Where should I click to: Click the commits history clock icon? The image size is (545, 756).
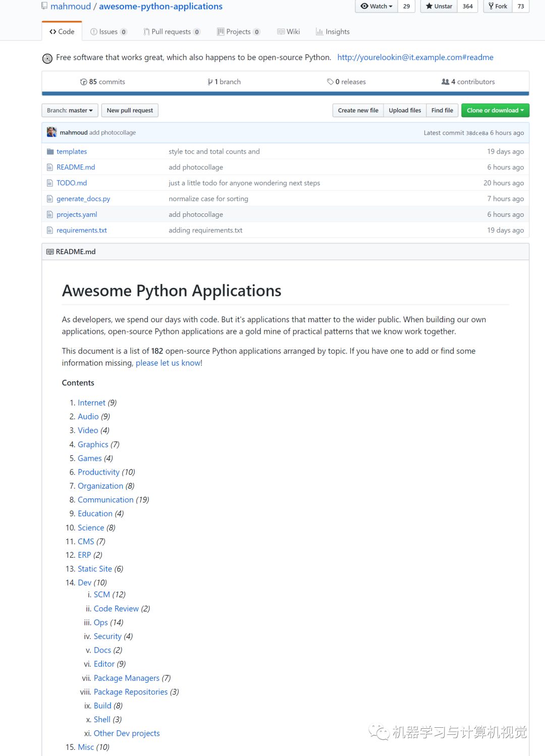pyautogui.click(x=84, y=82)
